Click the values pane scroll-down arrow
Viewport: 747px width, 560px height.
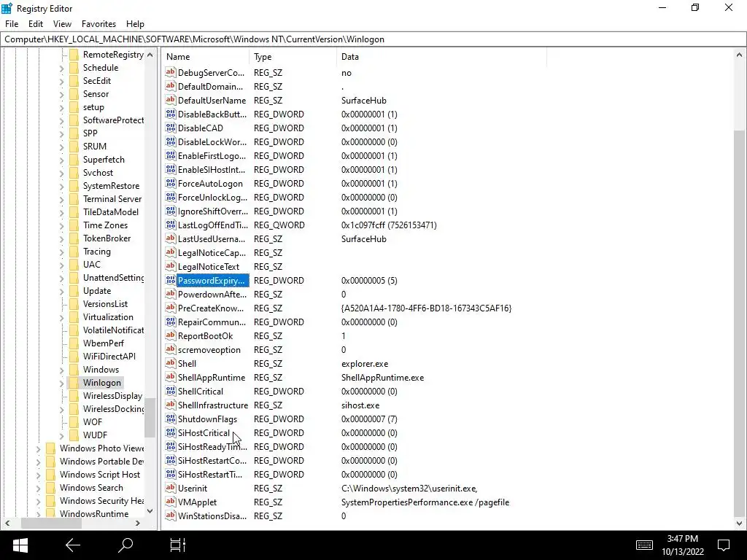point(740,523)
